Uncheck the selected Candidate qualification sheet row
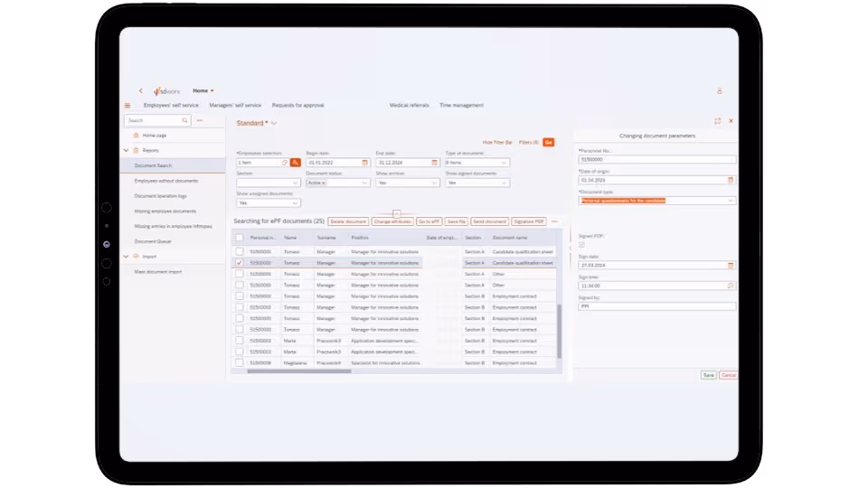This screenshot has width=868, height=488. [239, 263]
